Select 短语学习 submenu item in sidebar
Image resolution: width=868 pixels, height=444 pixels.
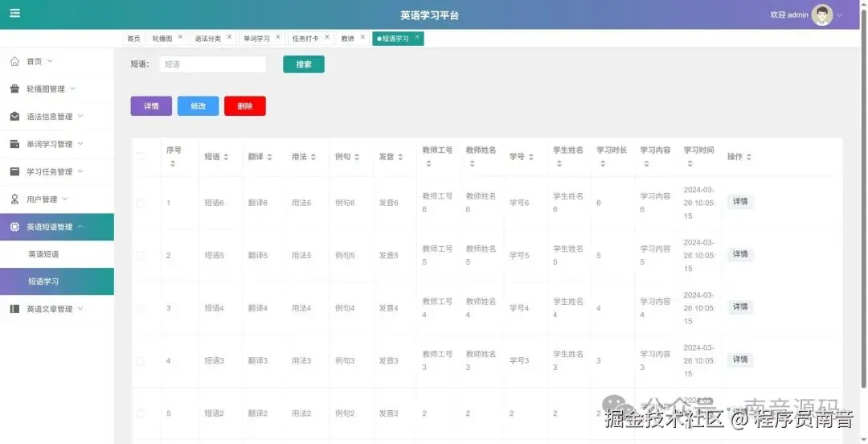57,282
